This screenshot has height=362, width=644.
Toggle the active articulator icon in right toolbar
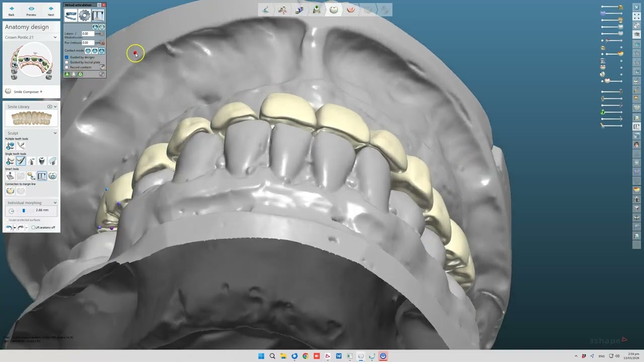click(x=636, y=126)
